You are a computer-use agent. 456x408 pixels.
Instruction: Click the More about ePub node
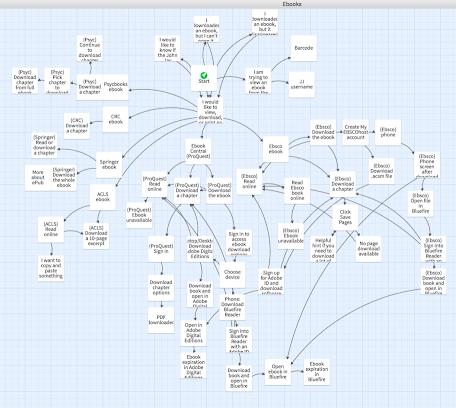pyautogui.click(x=38, y=178)
